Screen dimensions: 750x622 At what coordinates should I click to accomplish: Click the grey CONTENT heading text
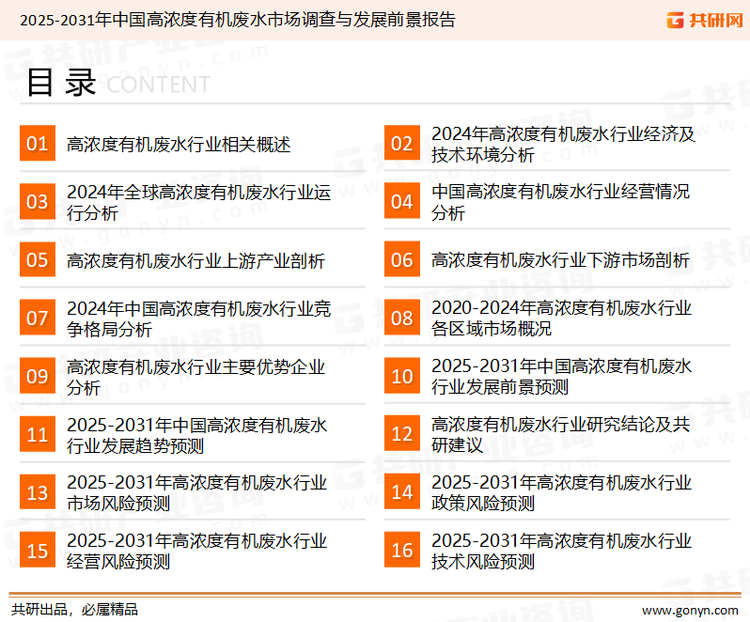(158, 85)
